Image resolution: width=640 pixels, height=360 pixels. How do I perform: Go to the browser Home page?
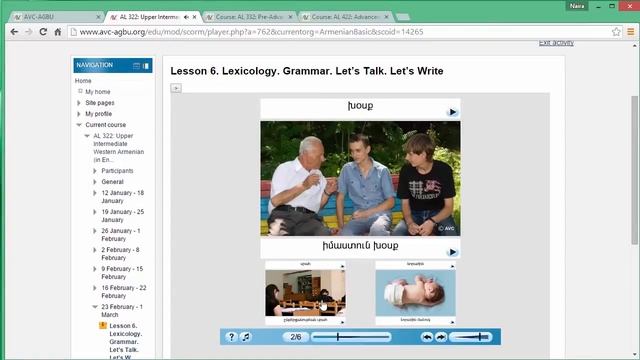click(x=58, y=32)
